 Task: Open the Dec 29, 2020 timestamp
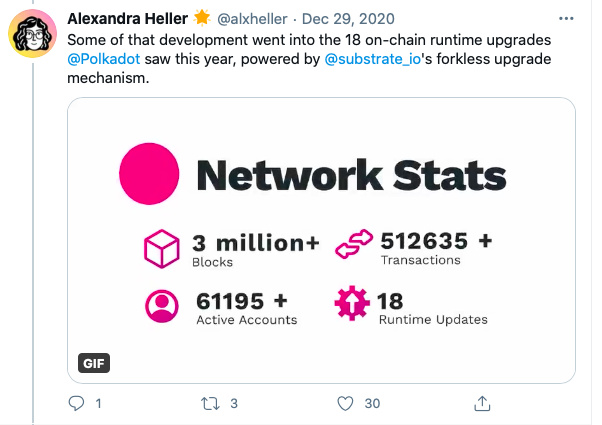(x=348, y=19)
